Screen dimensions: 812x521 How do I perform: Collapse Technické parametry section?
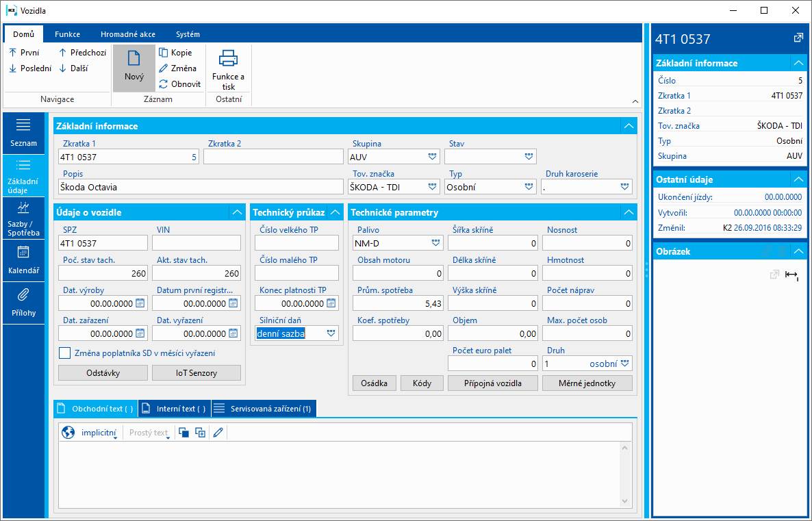629,212
